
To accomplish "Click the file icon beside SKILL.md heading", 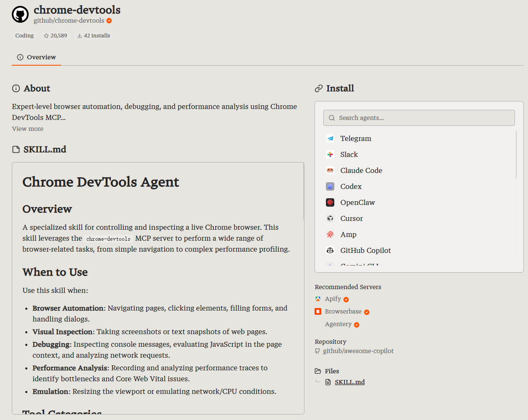I will (16, 149).
